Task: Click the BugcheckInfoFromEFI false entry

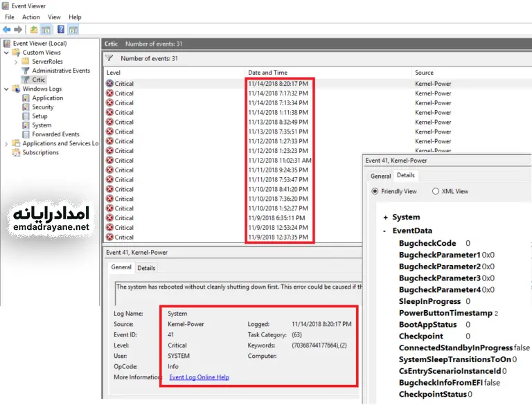Action: 449,383
